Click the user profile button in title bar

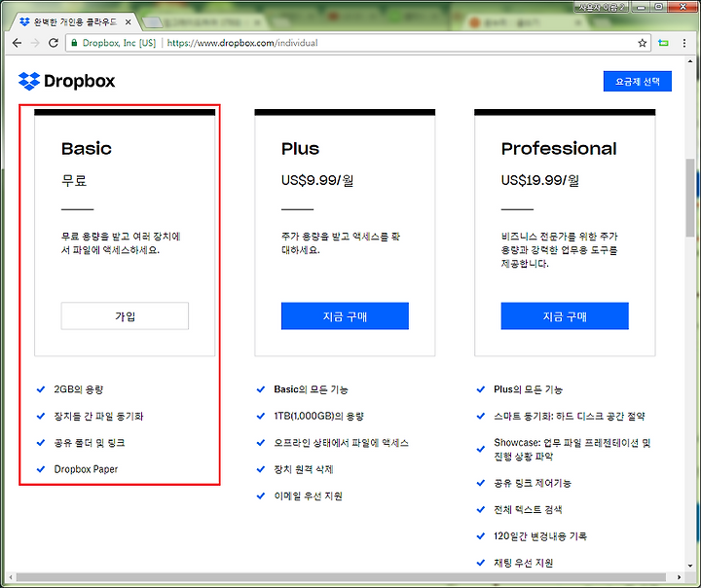point(601,6)
